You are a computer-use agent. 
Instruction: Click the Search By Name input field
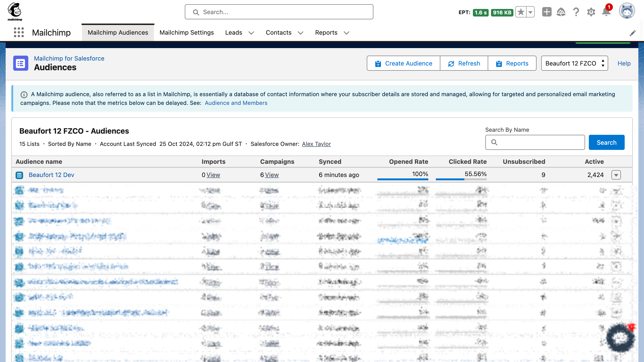point(535,142)
